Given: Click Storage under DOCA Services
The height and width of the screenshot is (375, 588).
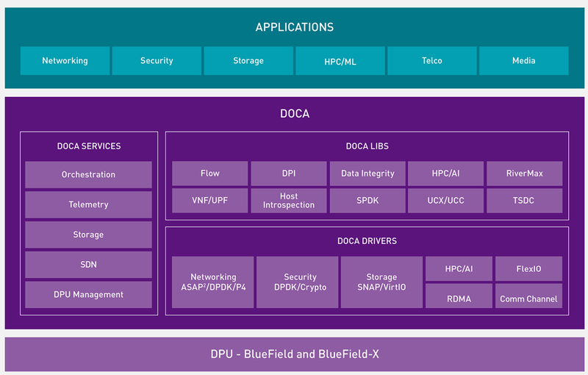Looking at the screenshot, I should (x=88, y=235).
